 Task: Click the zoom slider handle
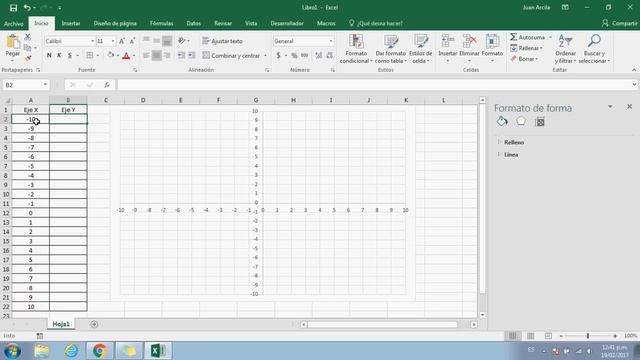(588, 336)
